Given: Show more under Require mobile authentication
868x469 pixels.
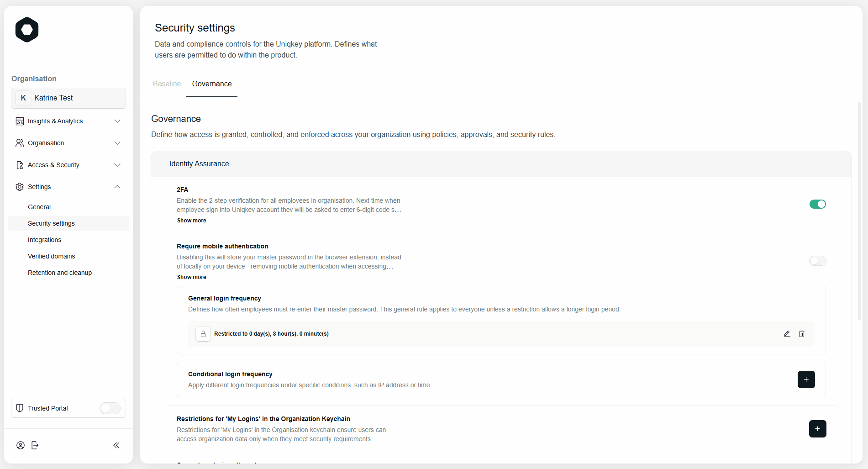Looking at the screenshot, I should pyautogui.click(x=192, y=277).
